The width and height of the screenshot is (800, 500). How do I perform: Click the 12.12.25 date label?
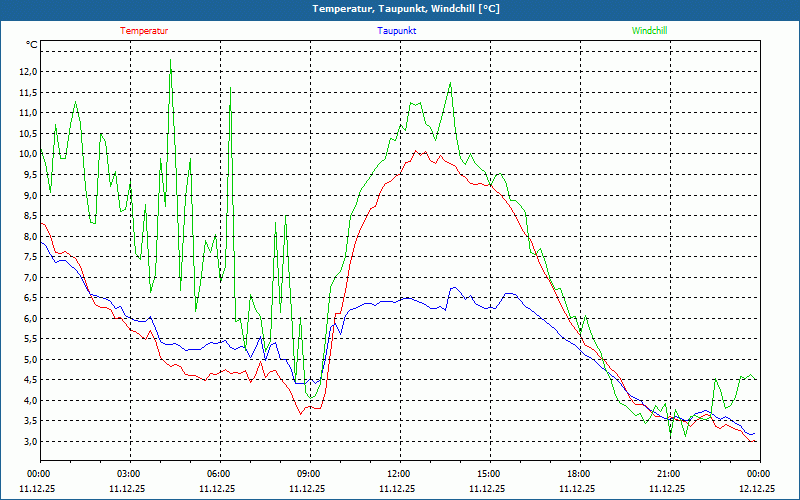pyautogui.click(x=757, y=489)
